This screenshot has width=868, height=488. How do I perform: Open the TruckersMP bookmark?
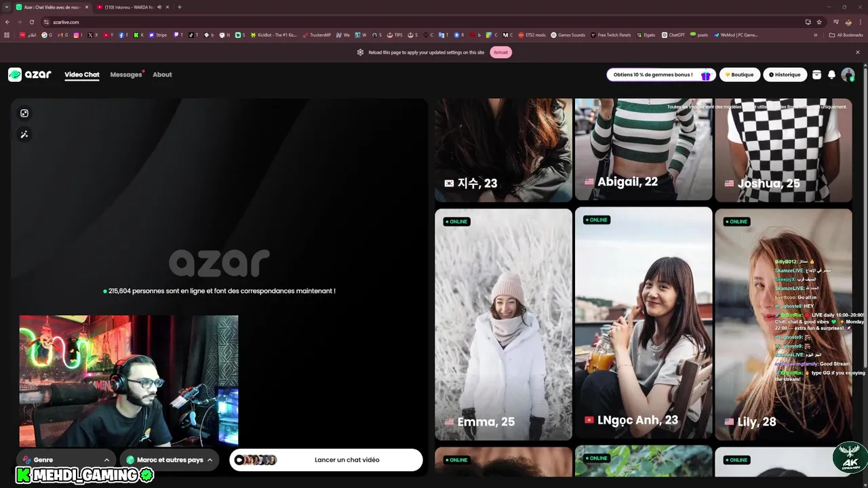[x=317, y=35]
